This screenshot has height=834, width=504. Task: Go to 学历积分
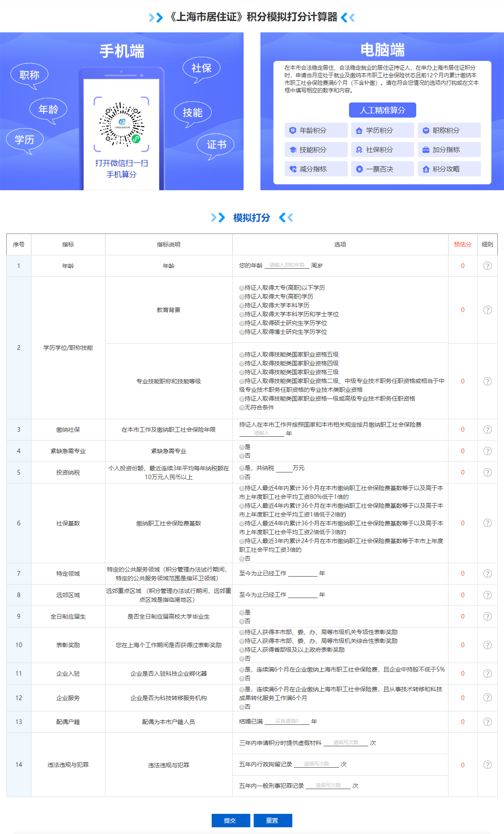(383, 130)
